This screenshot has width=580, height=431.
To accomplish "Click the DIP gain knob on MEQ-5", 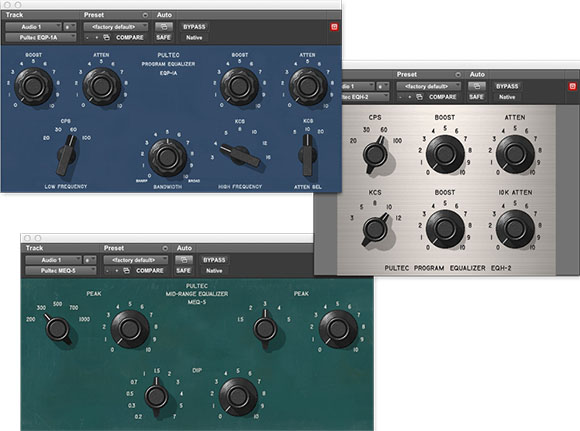I will (x=238, y=397).
